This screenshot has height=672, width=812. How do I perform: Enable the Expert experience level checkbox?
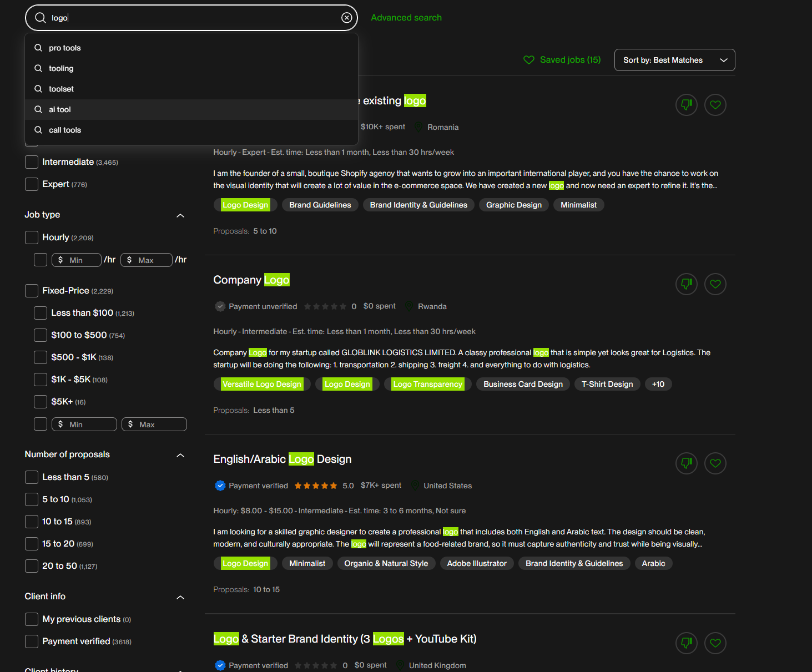(x=32, y=184)
